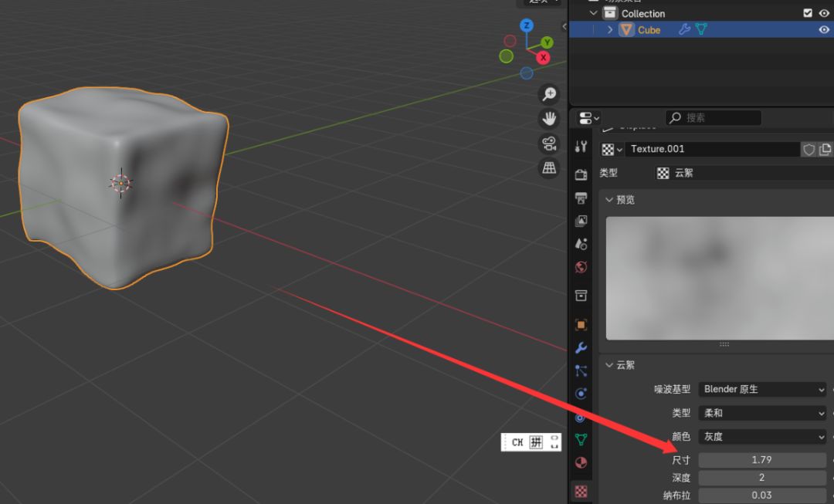Click the red X axis gizmo
Image resolution: width=834 pixels, height=504 pixels.
[x=544, y=58]
